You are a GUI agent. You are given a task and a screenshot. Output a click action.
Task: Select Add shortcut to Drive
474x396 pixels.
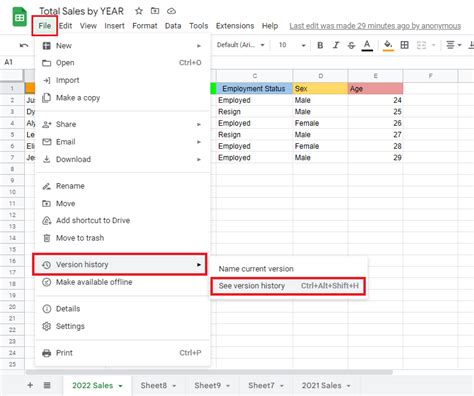click(122, 220)
